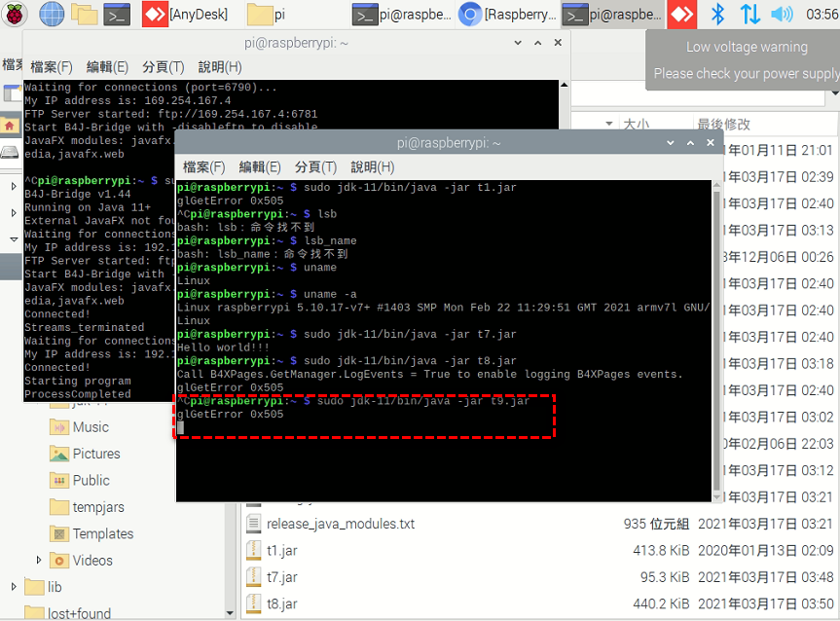
Task: Switch to first pi@raspberrypi terminal taskbar entry
Action: (x=401, y=15)
